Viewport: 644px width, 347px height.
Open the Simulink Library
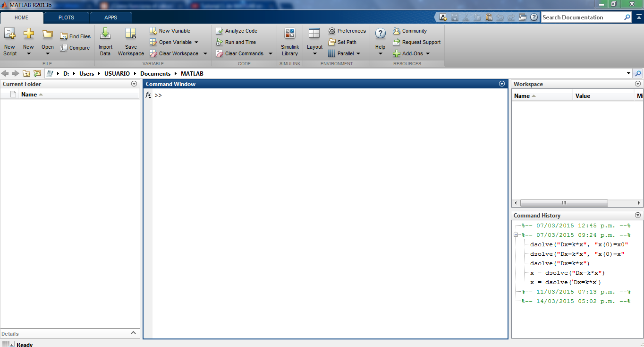click(289, 42)
